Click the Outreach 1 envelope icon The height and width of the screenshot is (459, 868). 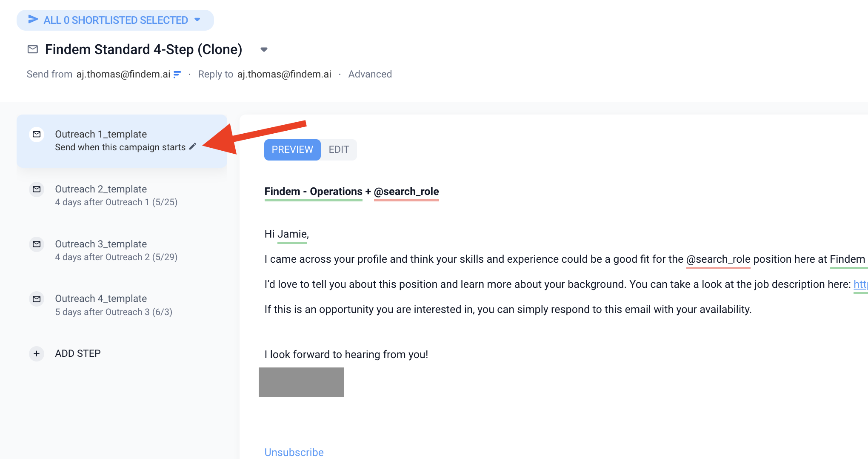[x=37, y=135]
